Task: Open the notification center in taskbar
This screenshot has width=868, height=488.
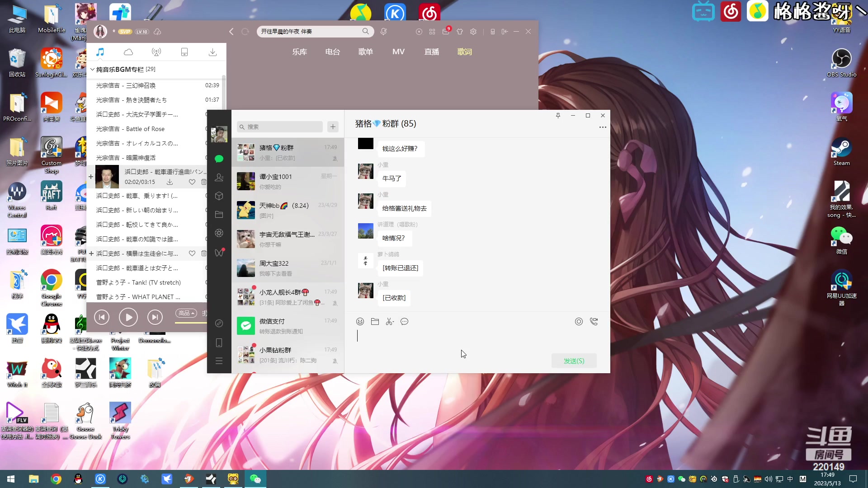Action: tap(853, 479)
